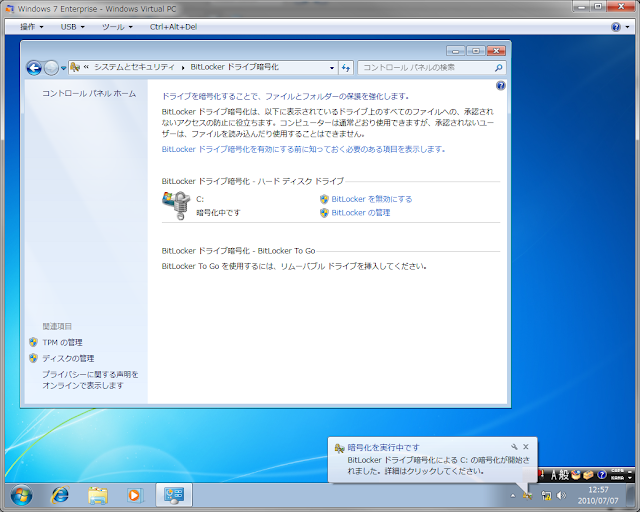Viewport: 640px width, 512px height.
Task: Click the IME input mode A indicator
Action: point(554,475)
